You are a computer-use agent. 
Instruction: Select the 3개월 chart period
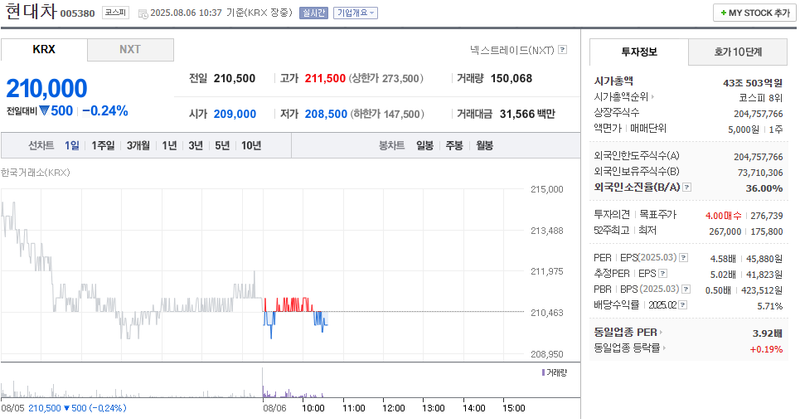(x=138, y=145)
